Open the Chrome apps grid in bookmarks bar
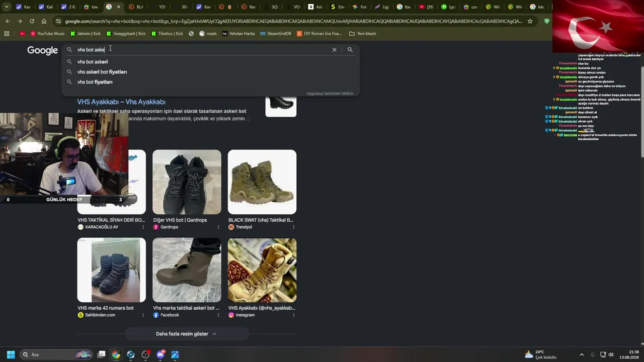This screenshot has height=362, width=644. [7, 34]
